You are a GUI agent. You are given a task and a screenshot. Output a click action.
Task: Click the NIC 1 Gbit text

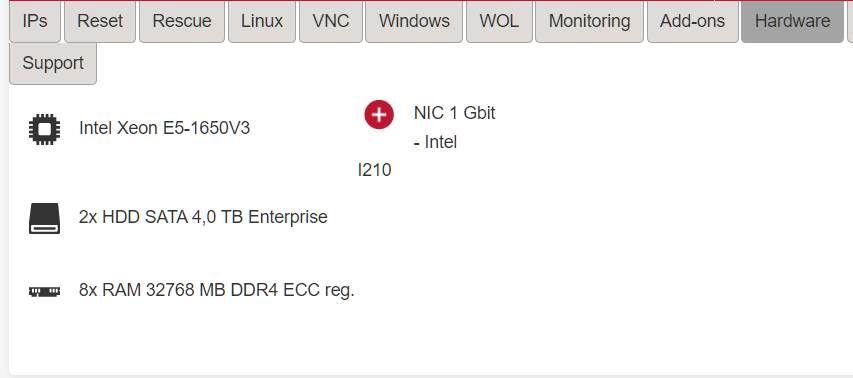pyautogui.click(x=454, y=113)
